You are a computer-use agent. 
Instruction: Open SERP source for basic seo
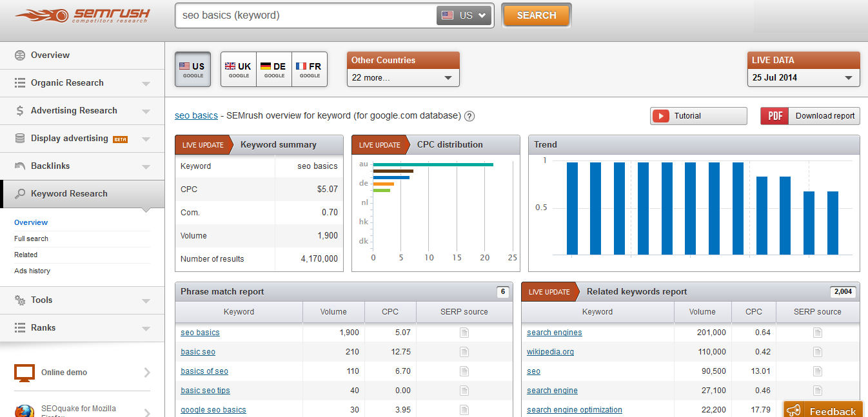pyautogui.click(x=464, y=352)
